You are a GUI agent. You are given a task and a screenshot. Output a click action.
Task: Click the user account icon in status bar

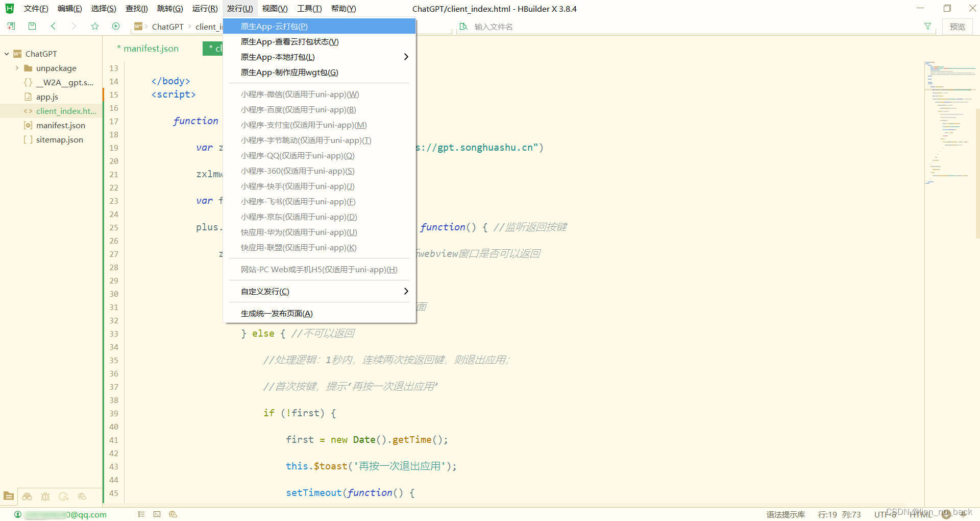point(18,514)
